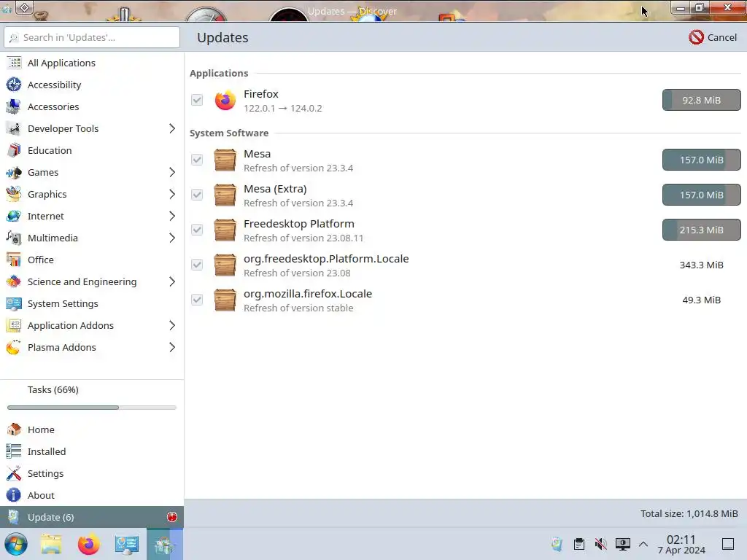Open the About page
Viewport: 747px width, 560px height.
(92, 495)
